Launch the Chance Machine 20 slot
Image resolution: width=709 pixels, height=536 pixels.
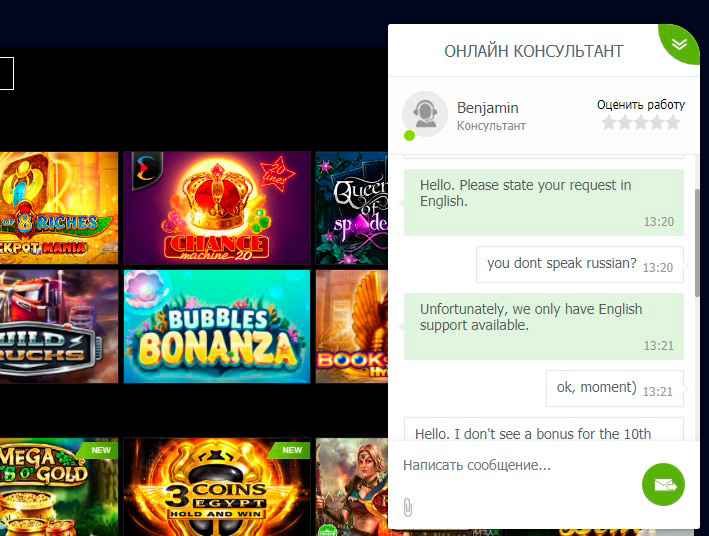(x=217, y=208)
